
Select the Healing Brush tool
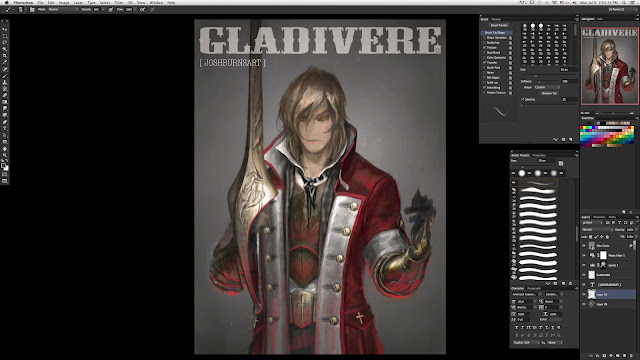click(x=4, y=69)
